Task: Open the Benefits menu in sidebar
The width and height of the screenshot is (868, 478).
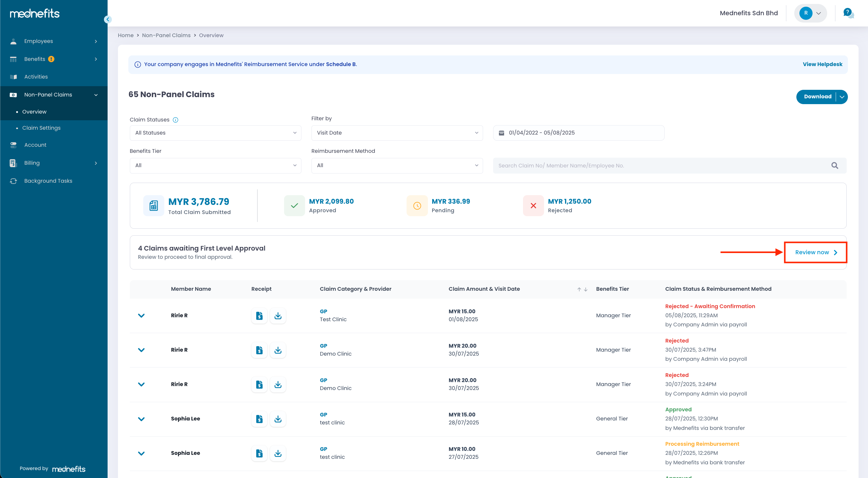Action: pos(54,59)
